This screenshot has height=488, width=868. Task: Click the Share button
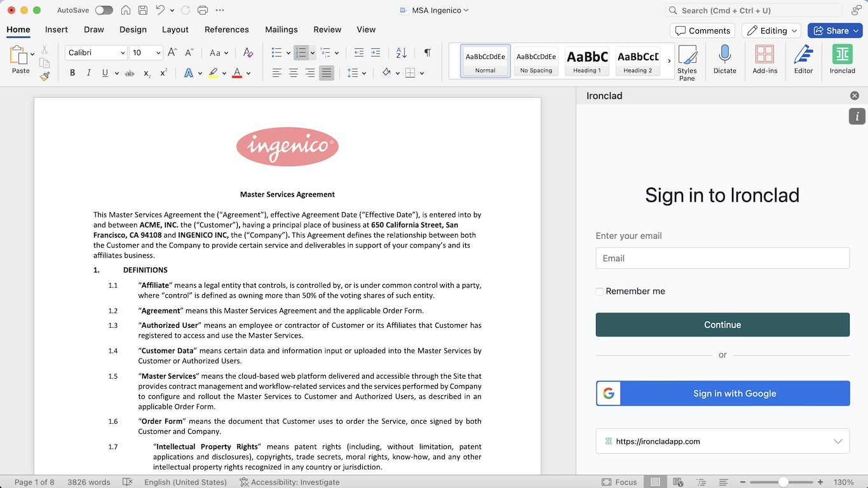[x=835, y=30]
